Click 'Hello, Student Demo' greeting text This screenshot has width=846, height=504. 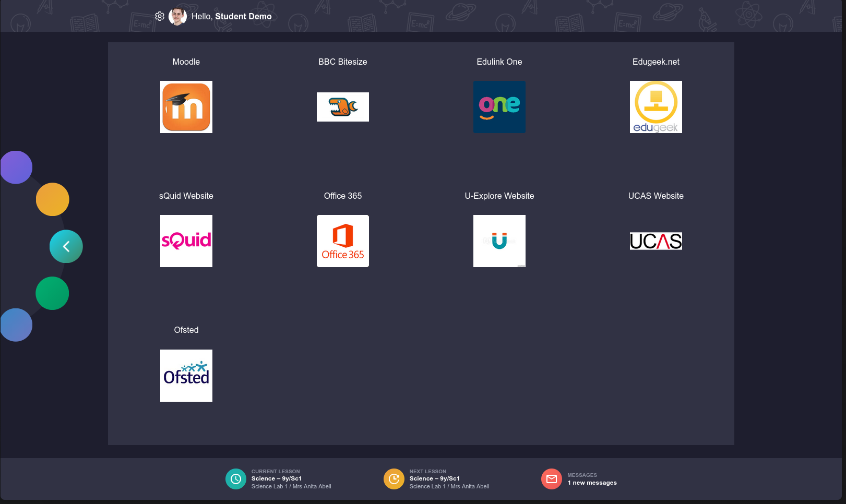tap(232, 16)
